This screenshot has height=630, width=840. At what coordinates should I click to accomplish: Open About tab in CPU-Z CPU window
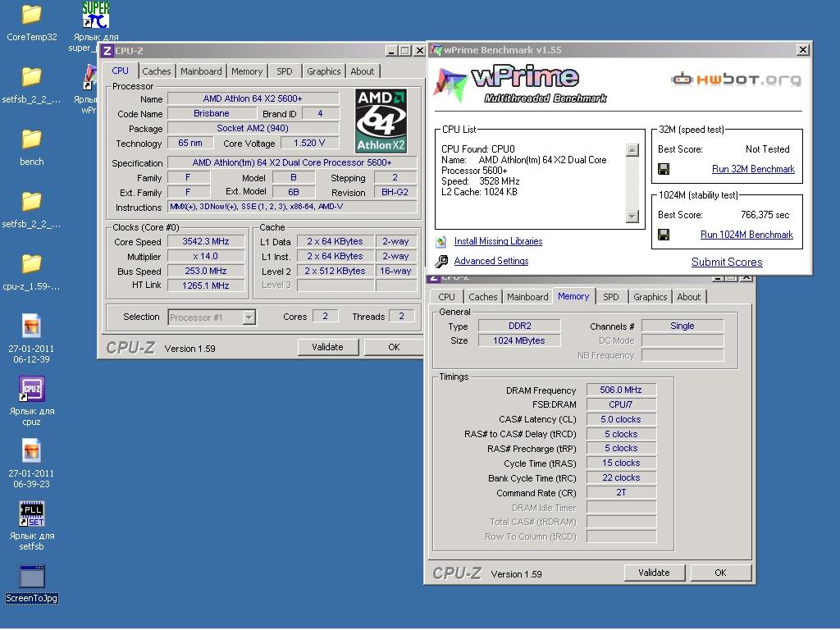coord(362,71)
